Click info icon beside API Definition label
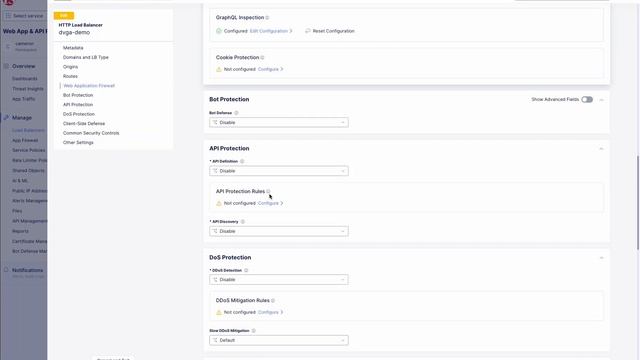Viewport: 640px width, 360px height. 242,161
